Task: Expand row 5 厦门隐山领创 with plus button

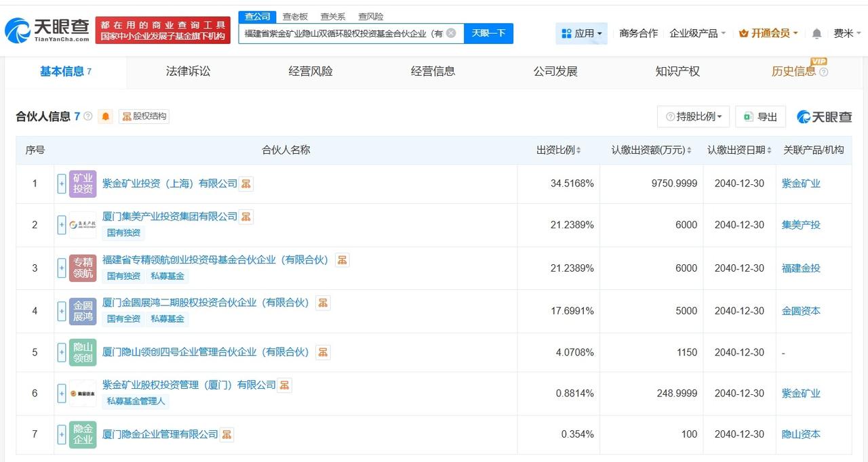Action: point(62,352)
